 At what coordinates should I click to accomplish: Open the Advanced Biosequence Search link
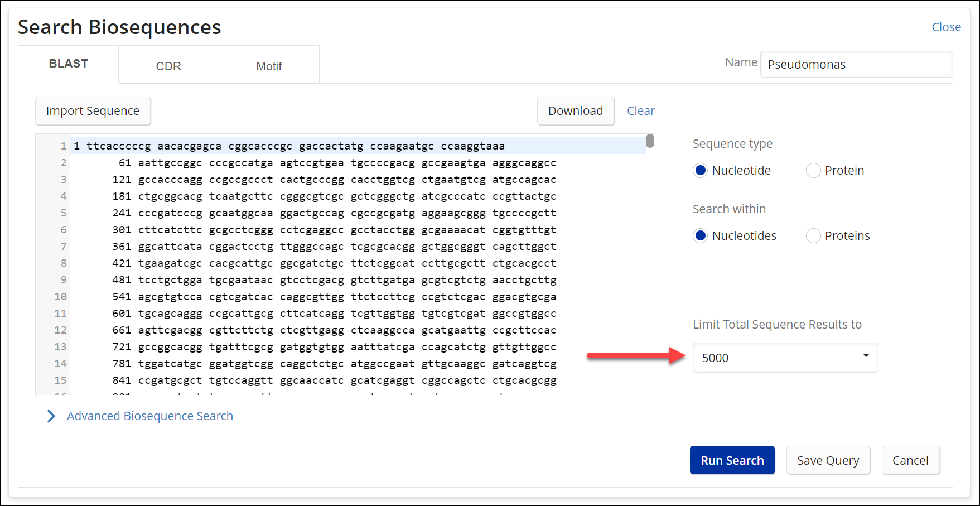click(150, 416)
